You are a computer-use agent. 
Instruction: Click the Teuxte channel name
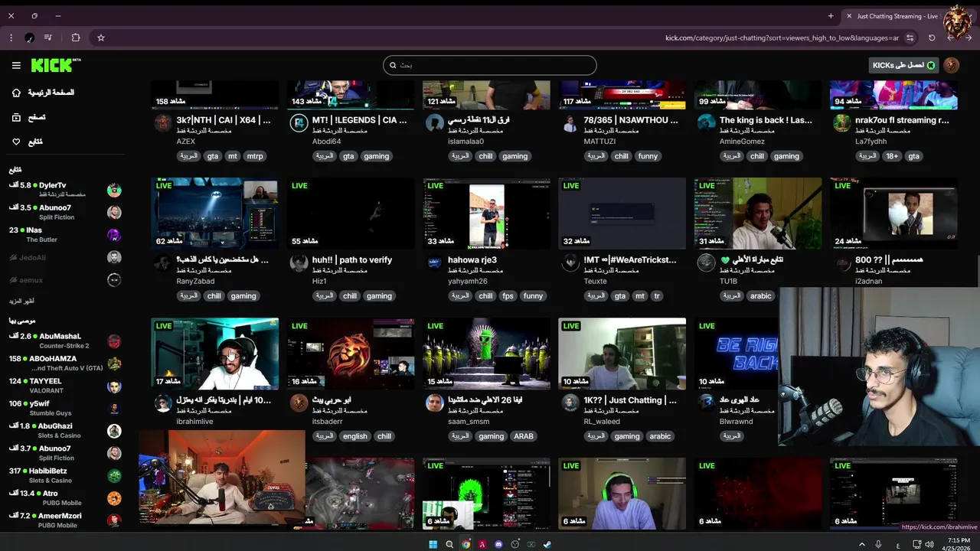tap(595, 281)
